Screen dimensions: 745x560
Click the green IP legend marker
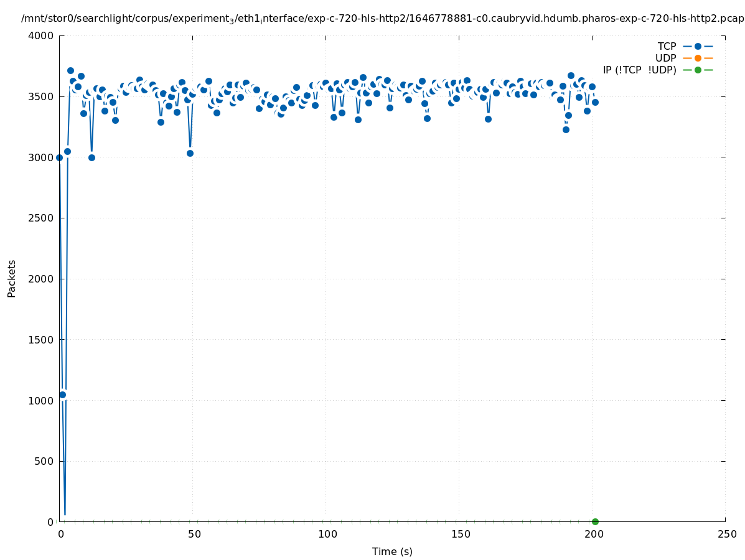(698, 70)
